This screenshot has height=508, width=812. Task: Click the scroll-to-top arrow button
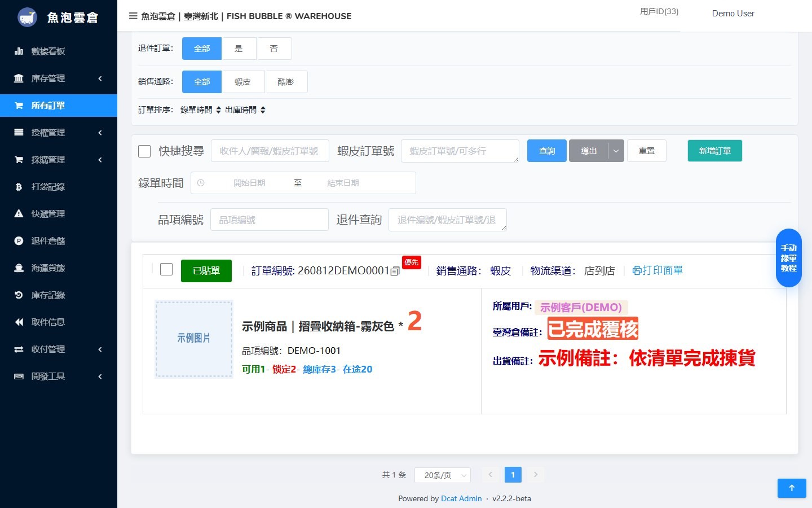click(792, 488)
